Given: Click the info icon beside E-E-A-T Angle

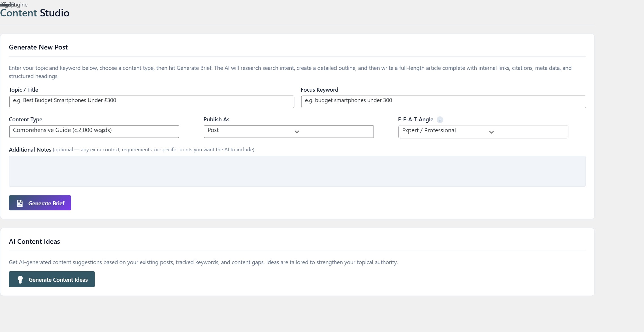Looking at the screenshot, I should point(440,120).
